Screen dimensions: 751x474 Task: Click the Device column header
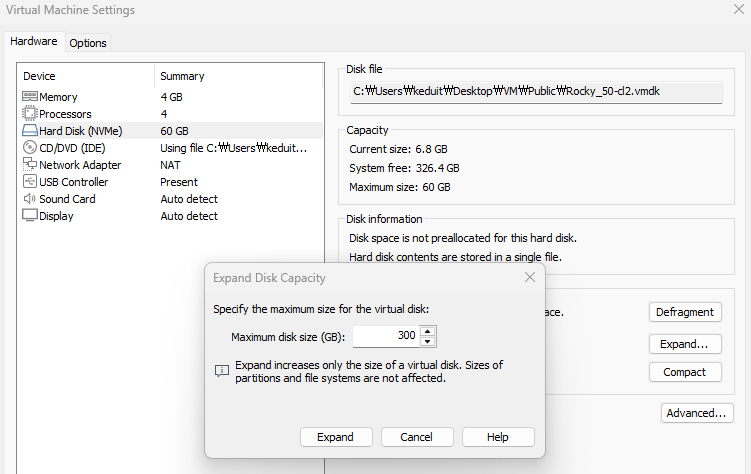pyautogui.click(x=39, y=76)
